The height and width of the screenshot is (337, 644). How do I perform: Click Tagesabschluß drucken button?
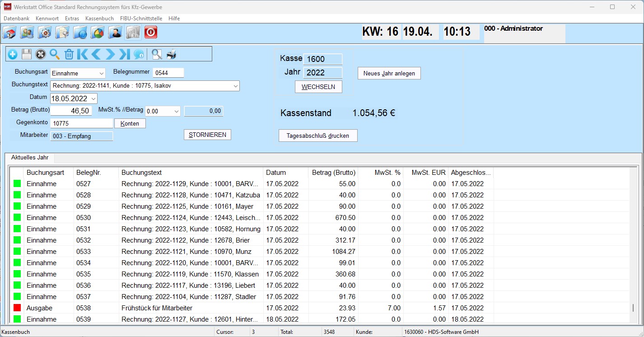[318, 136]
